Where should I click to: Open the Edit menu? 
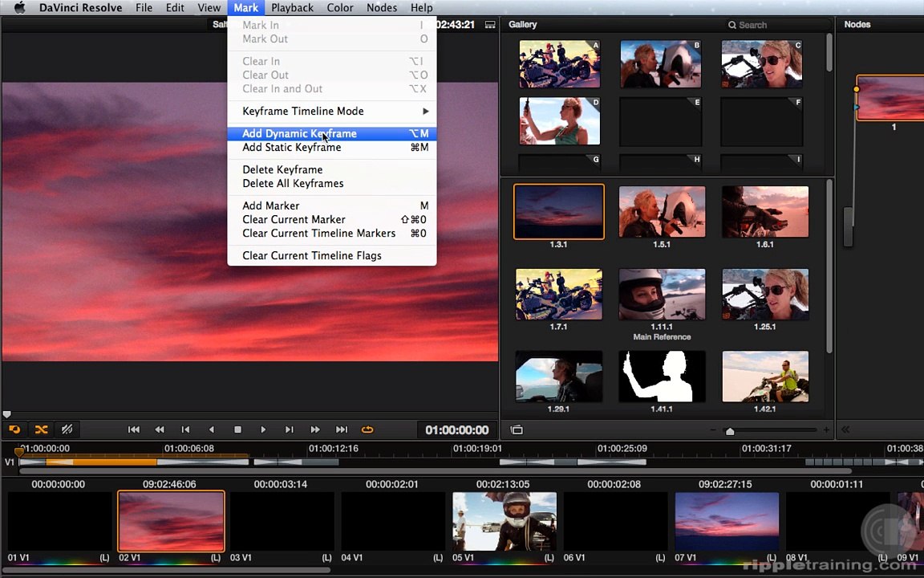coord(175,8)
